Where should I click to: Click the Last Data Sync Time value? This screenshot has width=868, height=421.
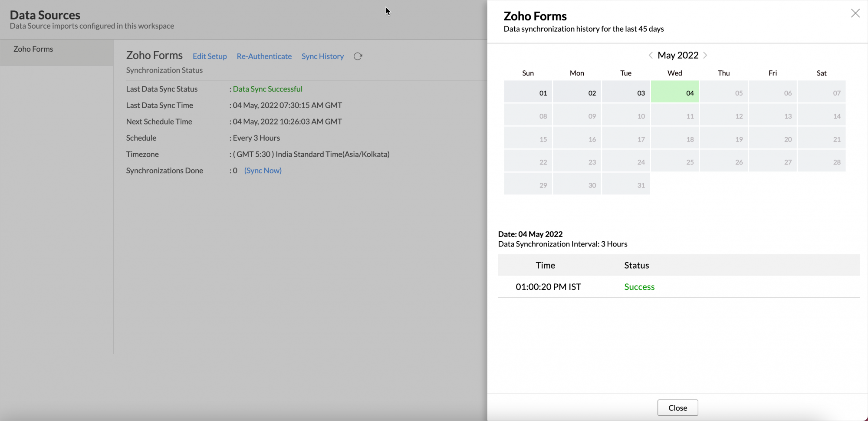(x=287, y=105)
